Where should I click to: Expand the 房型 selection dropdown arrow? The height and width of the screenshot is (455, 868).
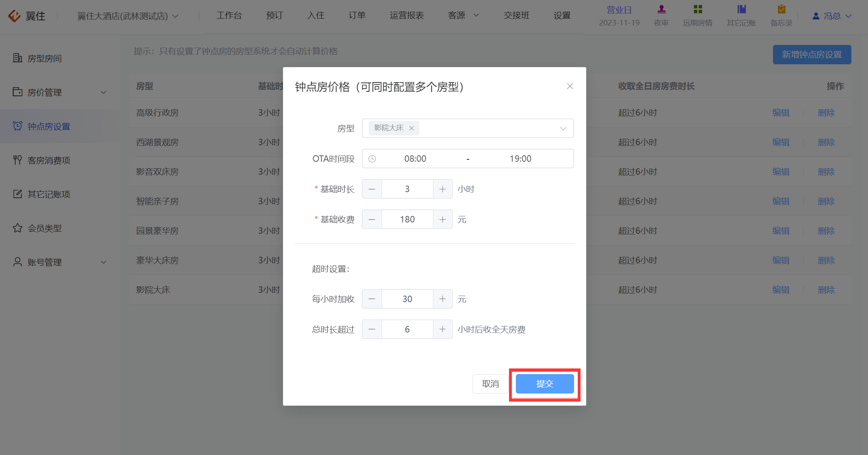click(563, 128)
